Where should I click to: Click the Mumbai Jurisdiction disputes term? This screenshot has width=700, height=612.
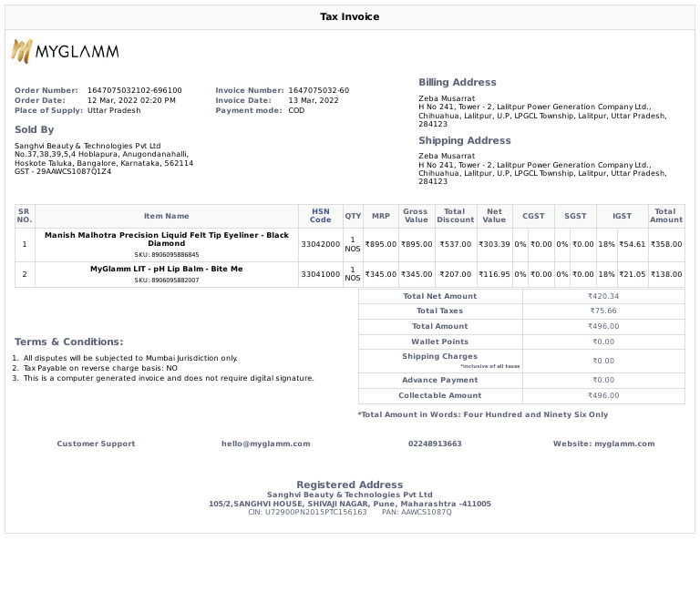(x=130, y=358)
